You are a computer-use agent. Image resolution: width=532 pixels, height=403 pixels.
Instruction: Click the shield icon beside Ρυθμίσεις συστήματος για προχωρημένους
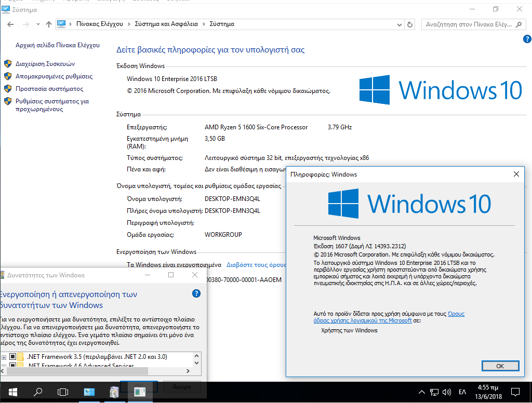(x=8, y=101)
